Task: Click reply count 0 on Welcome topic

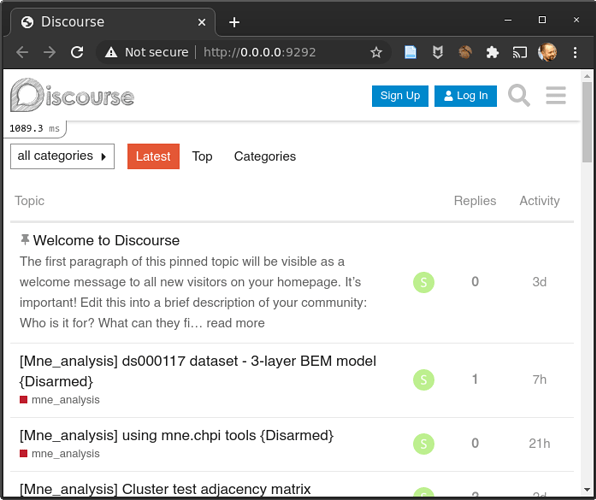Action: pos(475,282)
